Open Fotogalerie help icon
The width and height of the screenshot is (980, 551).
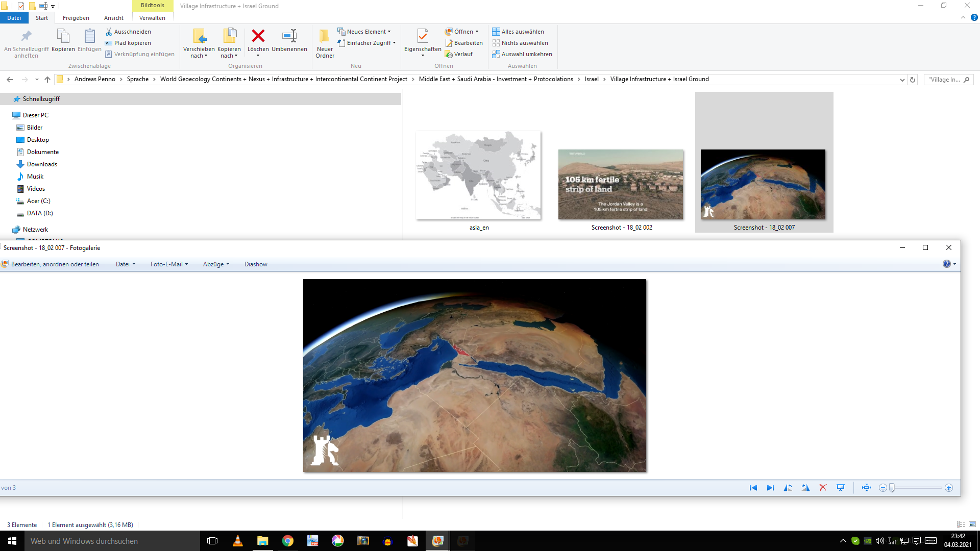947,264
